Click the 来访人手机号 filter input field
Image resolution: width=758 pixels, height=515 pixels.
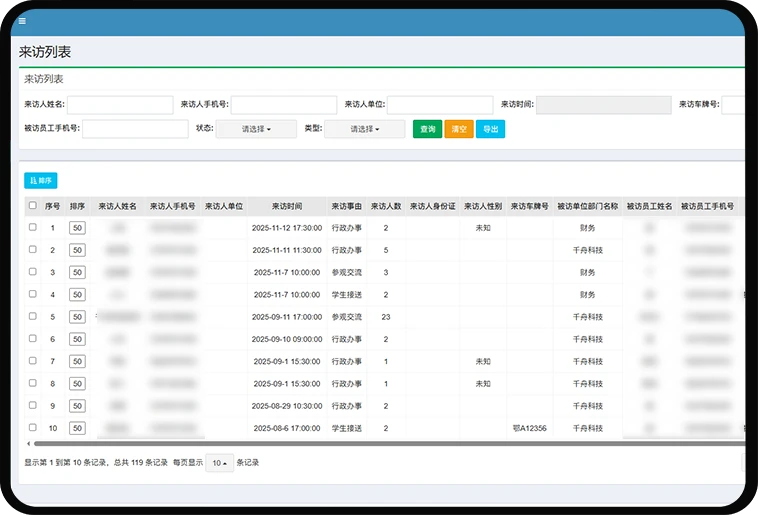click(x=283, y=105)
